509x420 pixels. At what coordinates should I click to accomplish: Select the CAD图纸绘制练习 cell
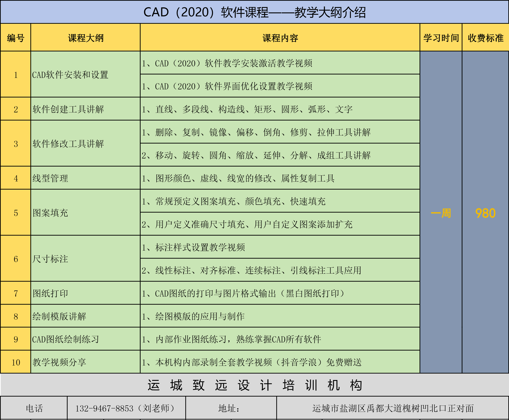tap(66, 339)
